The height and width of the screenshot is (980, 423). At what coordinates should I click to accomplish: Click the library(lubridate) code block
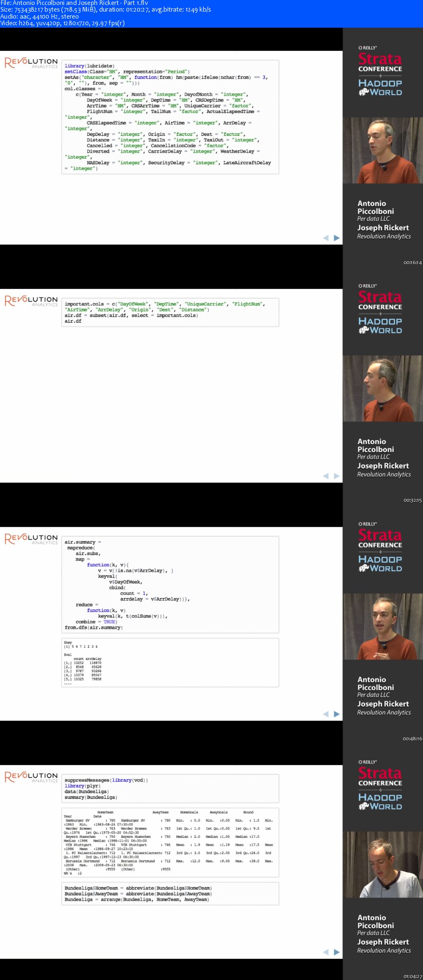[x=170, y=117]
